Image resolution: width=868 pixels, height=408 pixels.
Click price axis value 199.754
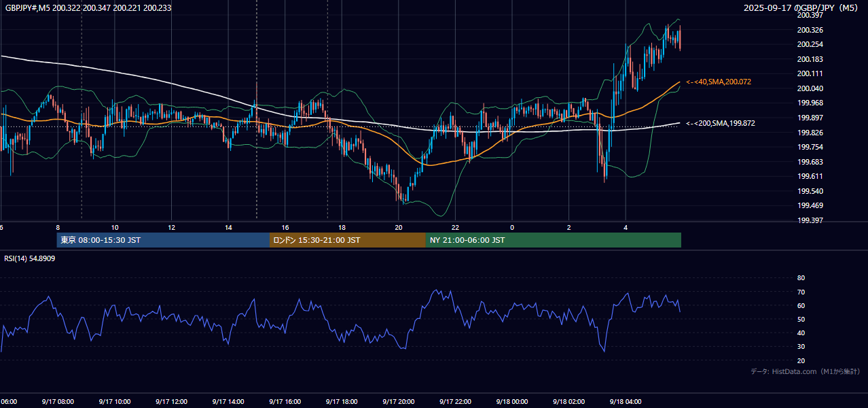809,147
